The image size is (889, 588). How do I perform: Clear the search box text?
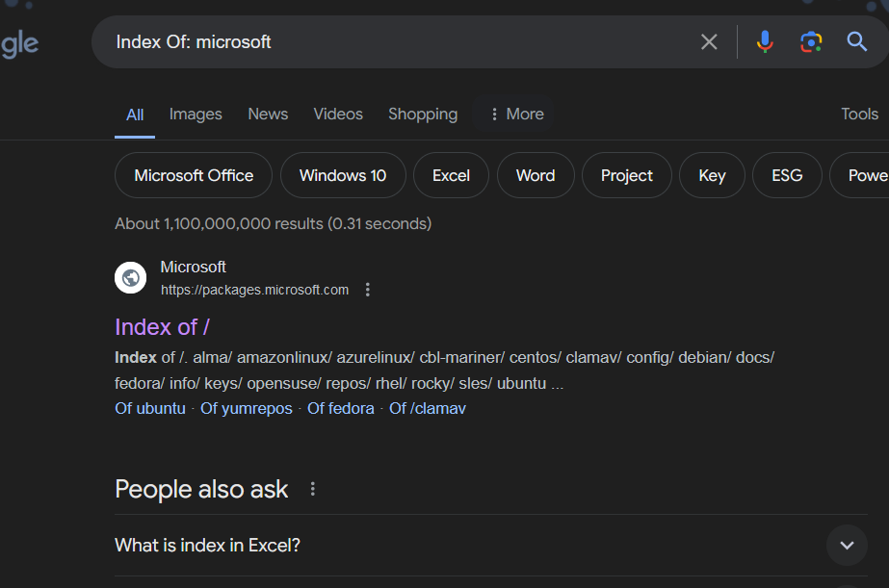(x=709, y=41)
